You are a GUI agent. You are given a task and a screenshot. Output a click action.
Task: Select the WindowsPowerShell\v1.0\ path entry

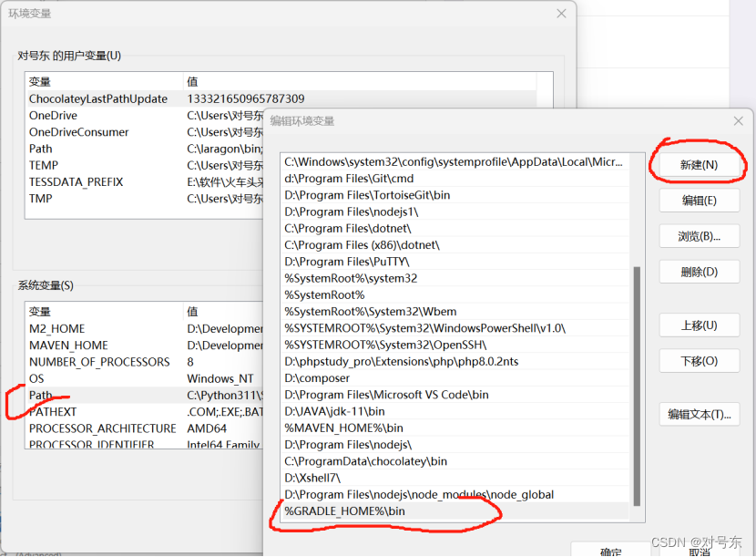coord(455,328)
